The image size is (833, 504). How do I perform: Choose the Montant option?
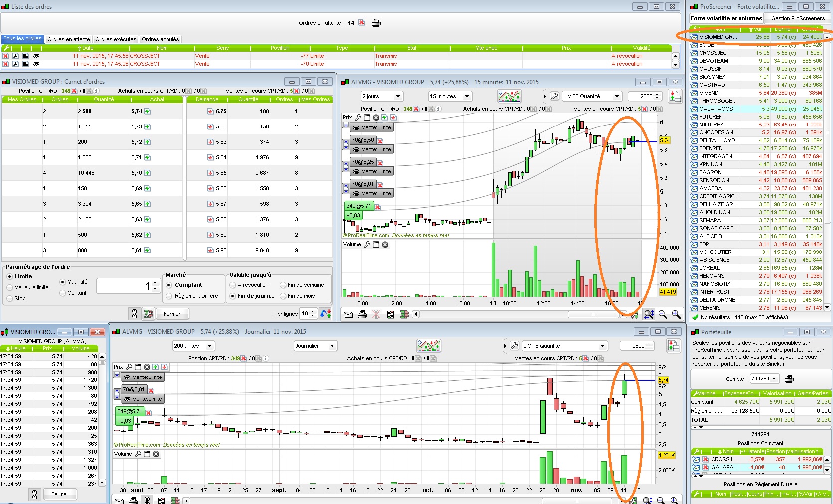(x=73, y=293)
